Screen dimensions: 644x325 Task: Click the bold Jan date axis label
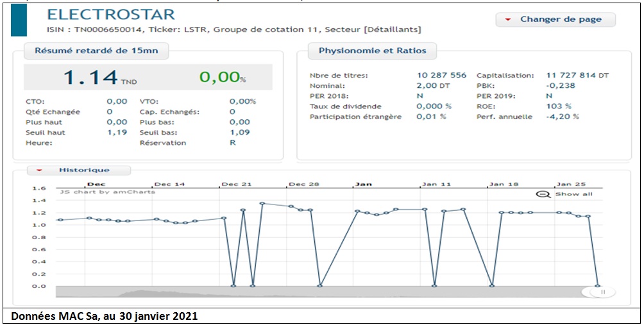(364, 184)
